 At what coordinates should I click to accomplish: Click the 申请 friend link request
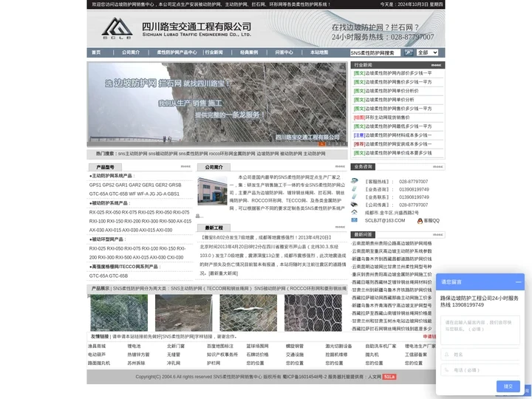point(429,337)
